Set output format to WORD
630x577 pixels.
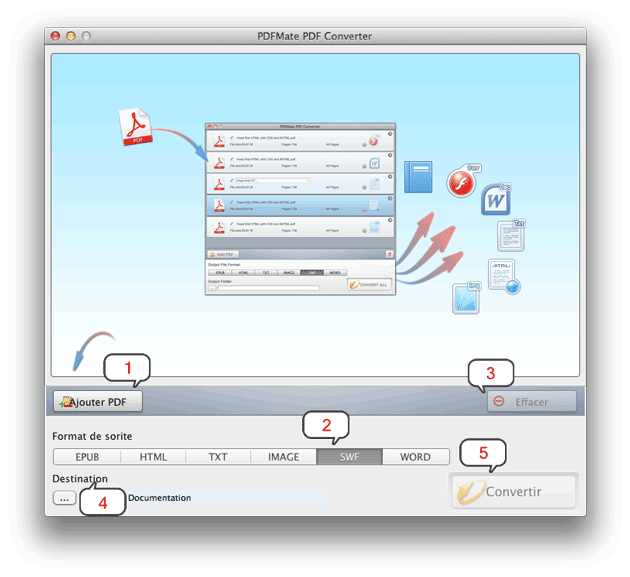click(x=415, y=457)
